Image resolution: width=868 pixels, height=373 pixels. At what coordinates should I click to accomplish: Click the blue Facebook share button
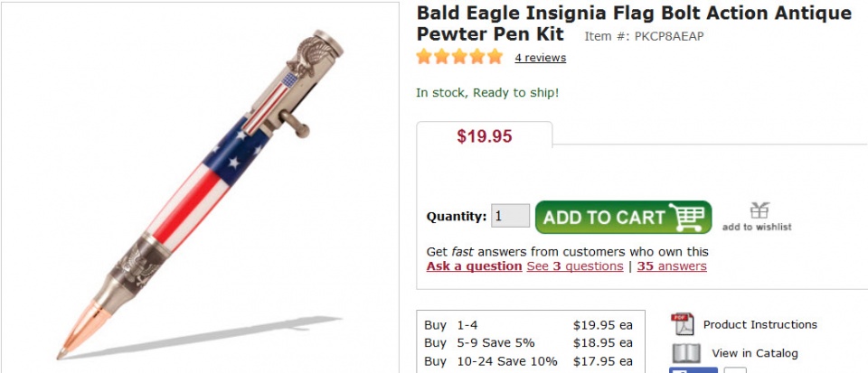693,369
